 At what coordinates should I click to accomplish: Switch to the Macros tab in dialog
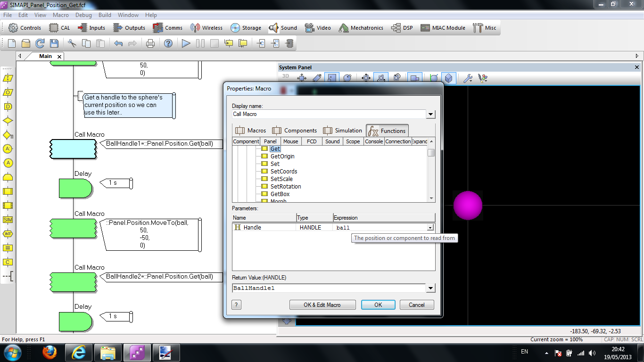[x=251, y=131]
